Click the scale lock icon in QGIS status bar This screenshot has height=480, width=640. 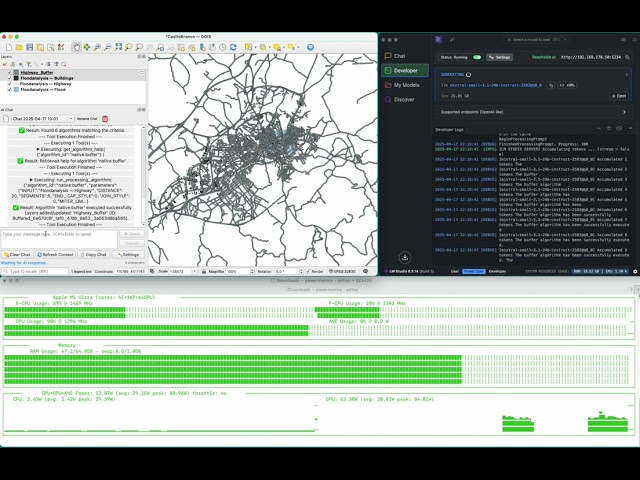click(204, 271)
